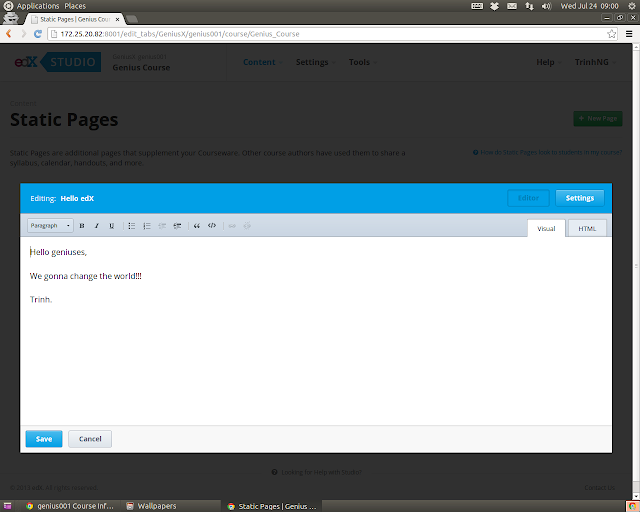Open the Genius Course link
This screenshot has height=512, width=640.
[141, 68]
